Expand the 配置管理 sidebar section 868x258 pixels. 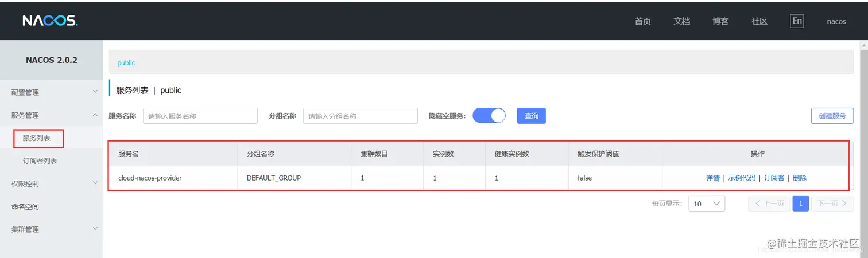point(52,92)
